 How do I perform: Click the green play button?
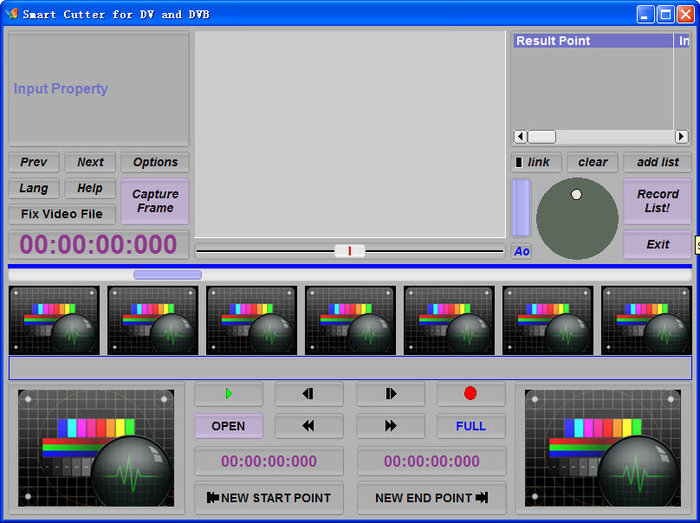(229, 394)
